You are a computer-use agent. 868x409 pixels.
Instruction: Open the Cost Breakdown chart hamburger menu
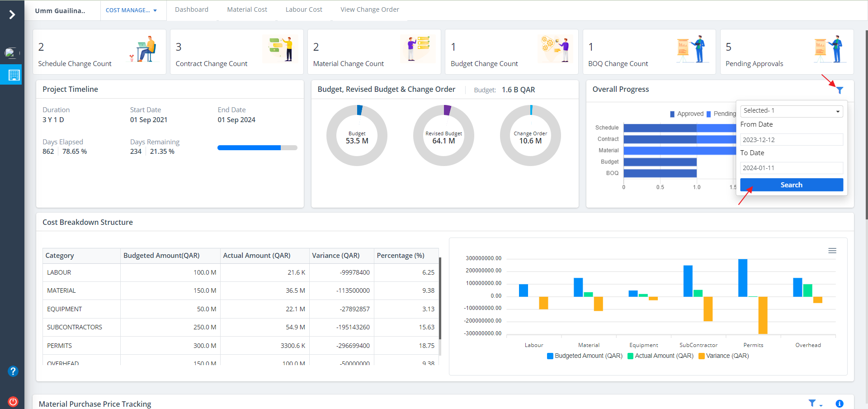coord(832,251)
